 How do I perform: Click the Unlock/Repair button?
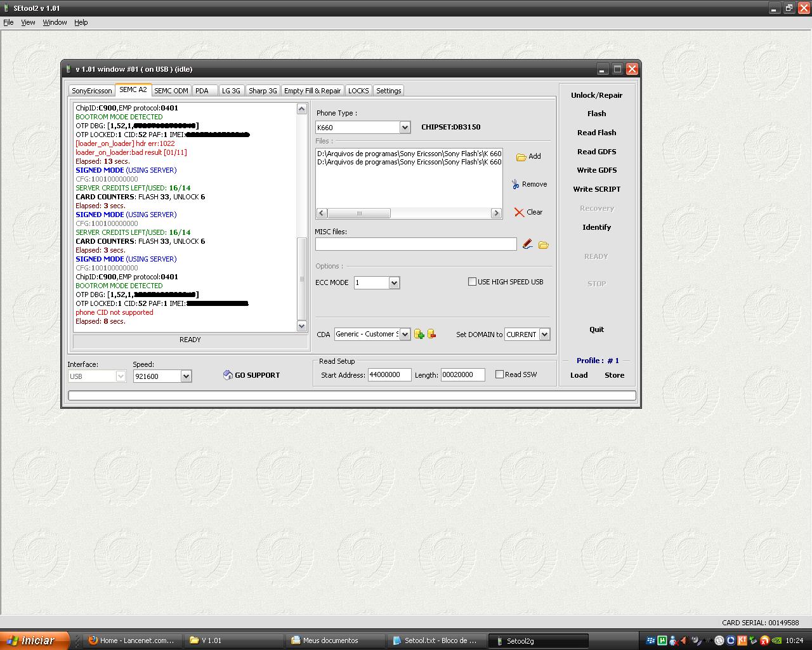[x=596, y=95]
